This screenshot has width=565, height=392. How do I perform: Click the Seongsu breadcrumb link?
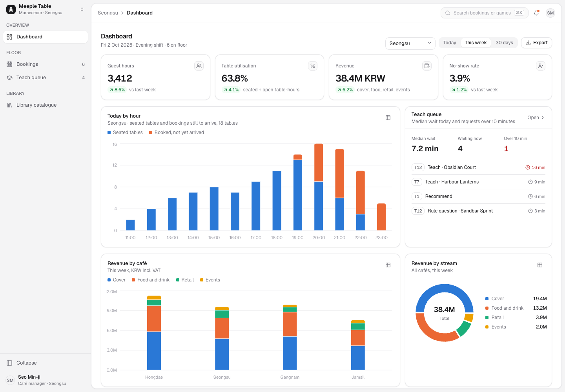(x=108, y=13)
